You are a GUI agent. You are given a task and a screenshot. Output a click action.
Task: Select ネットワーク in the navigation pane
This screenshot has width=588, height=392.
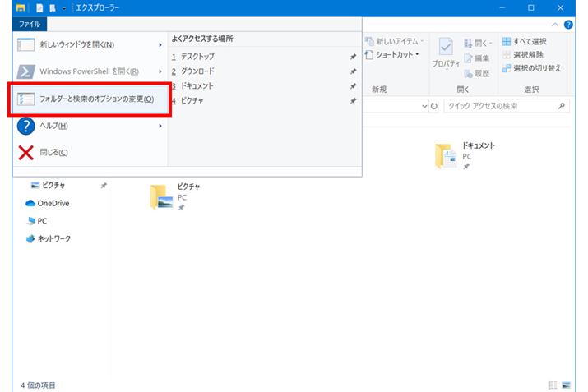[x=48, y=238]
